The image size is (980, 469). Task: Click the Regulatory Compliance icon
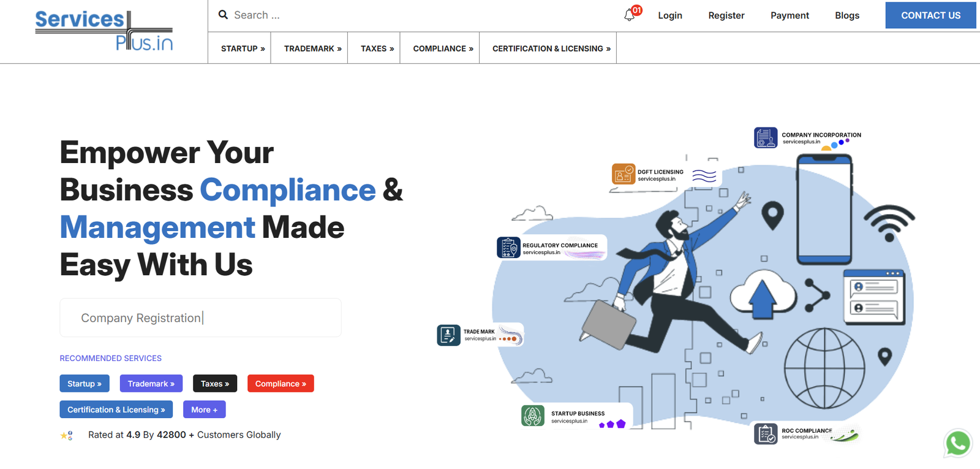508,248
